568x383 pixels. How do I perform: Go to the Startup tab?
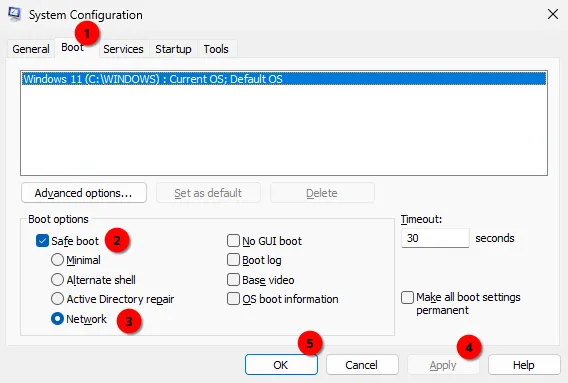[173, 49]
